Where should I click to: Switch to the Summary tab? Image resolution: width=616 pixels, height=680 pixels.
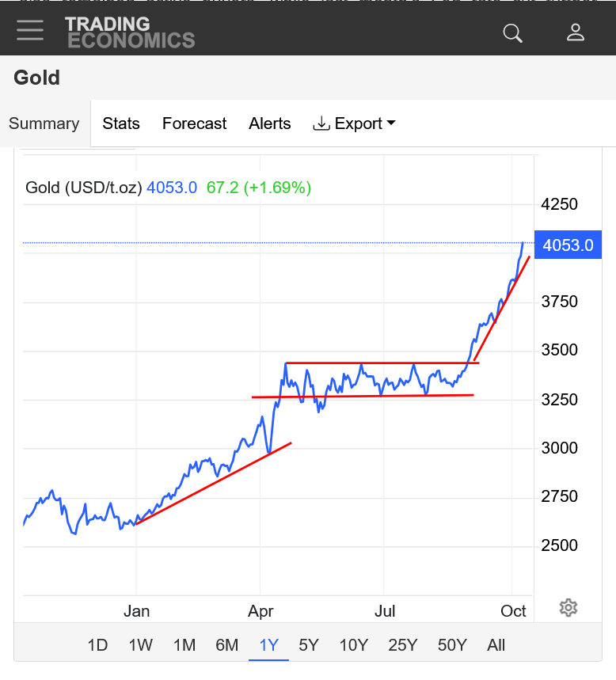click(44, 123)
